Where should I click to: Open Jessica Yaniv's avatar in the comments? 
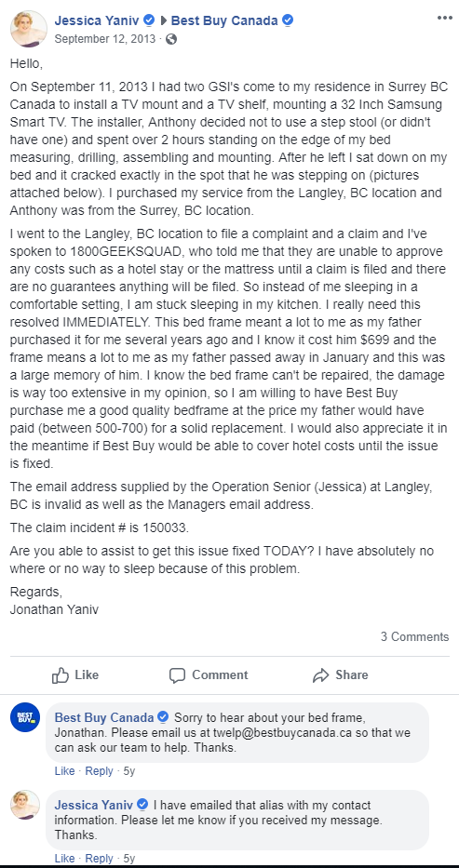(25, 805)
